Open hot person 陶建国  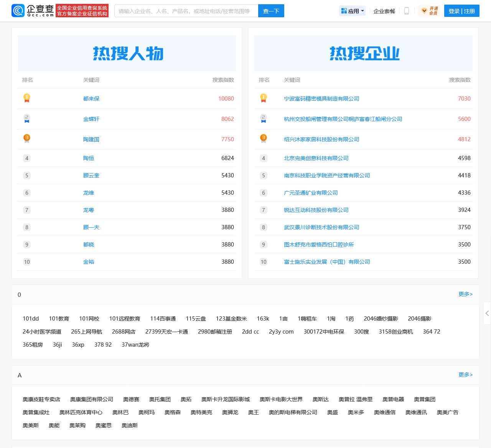91,139
